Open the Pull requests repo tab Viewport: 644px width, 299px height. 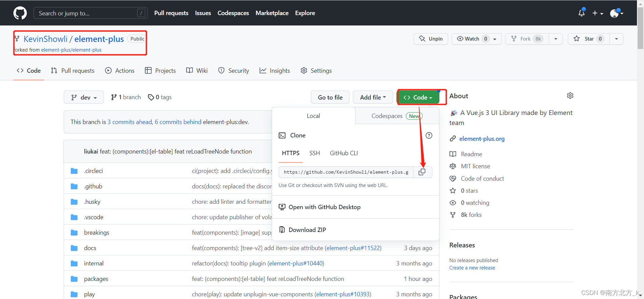point(73,71)
